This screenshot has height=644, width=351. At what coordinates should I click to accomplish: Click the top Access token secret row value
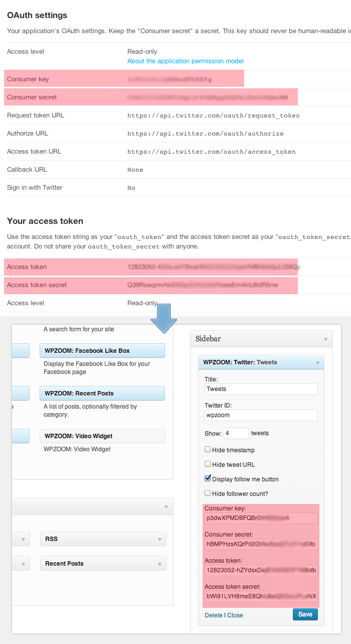(203, 285)
